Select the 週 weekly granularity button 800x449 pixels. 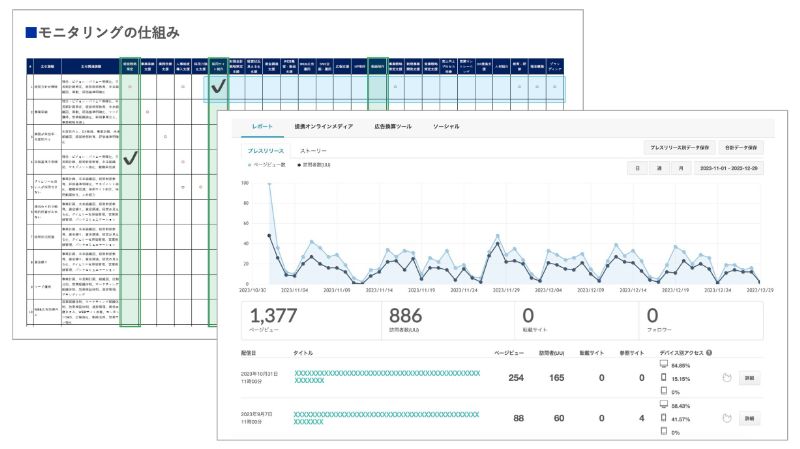pos(659,168)
